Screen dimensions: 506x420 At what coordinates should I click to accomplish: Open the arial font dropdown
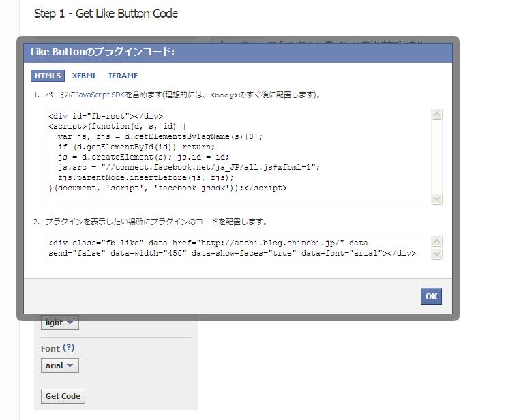pos(60,365)
